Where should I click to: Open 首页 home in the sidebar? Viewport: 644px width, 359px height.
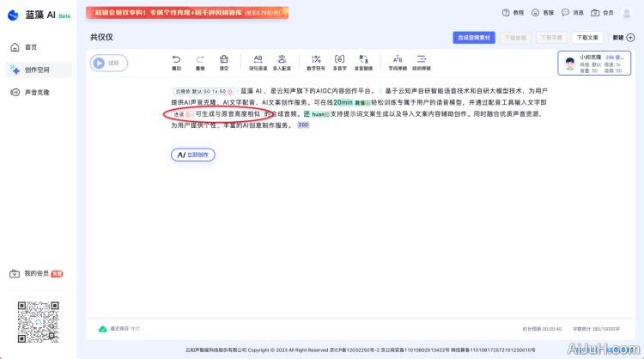coord(31,47)
